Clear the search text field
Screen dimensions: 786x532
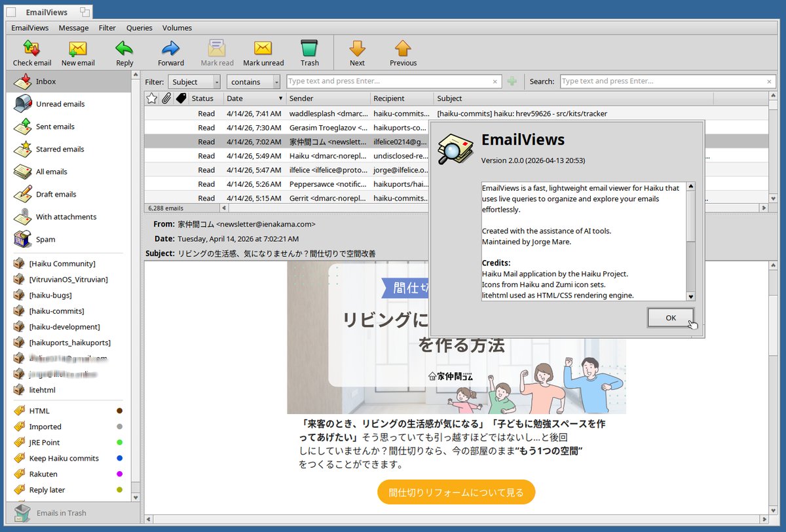coord(769,82)
